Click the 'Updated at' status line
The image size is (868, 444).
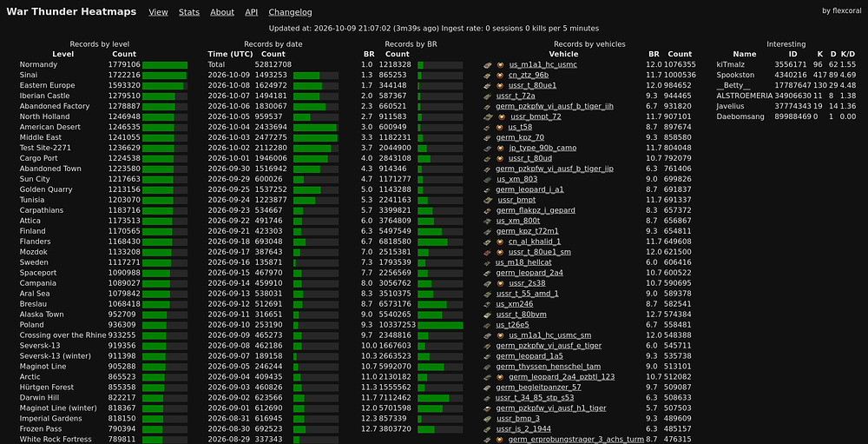click(433, 29)
